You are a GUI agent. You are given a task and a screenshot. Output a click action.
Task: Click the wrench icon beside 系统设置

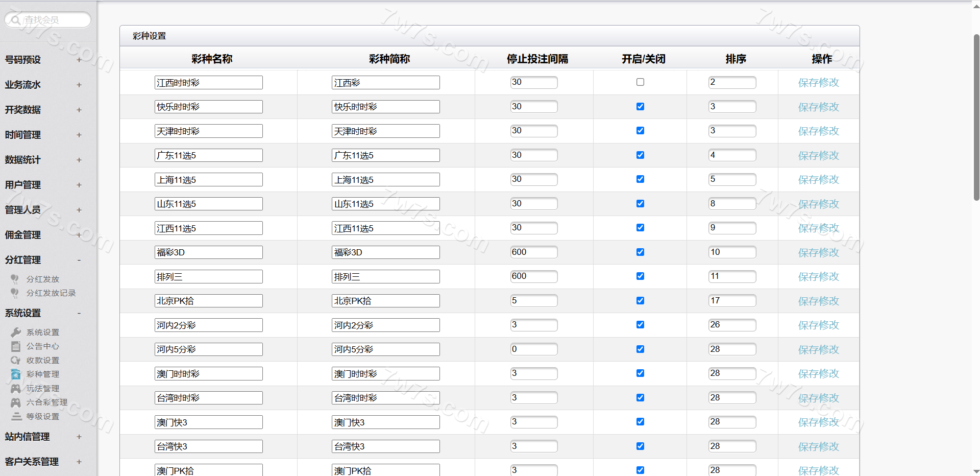coord(16,332)
